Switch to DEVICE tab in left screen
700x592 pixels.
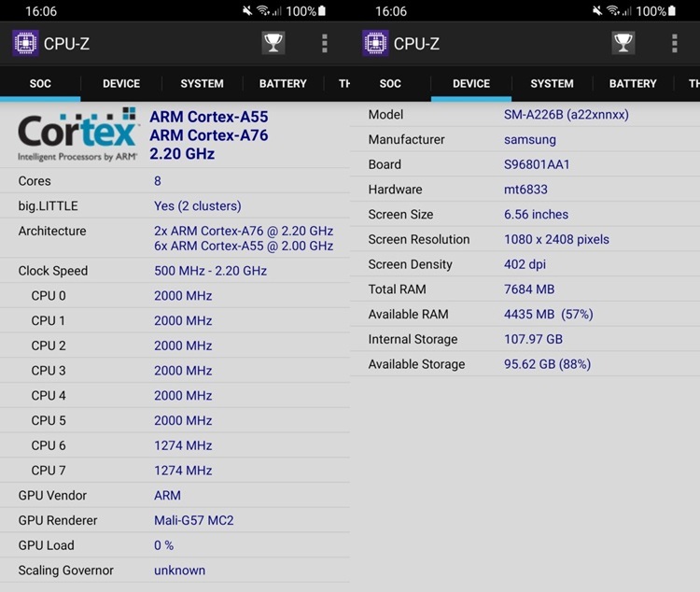(x=121, y=83)
